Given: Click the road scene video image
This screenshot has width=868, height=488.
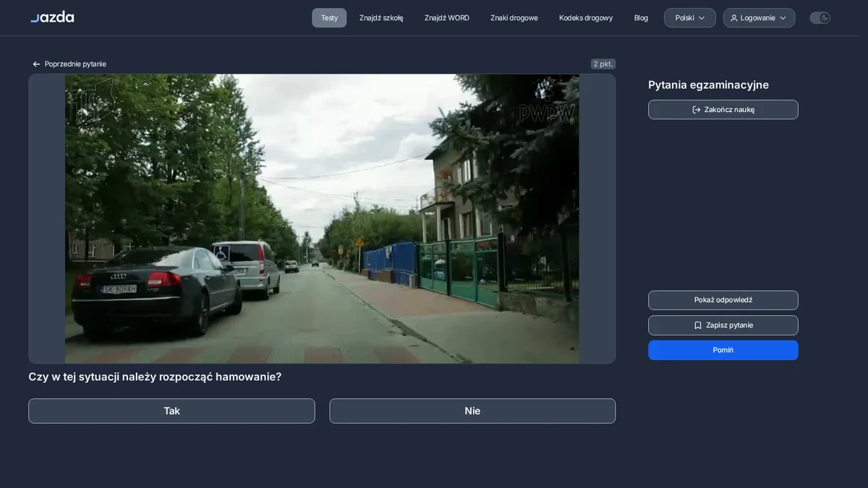Looking at the screenshot, I should pos(322,218).
